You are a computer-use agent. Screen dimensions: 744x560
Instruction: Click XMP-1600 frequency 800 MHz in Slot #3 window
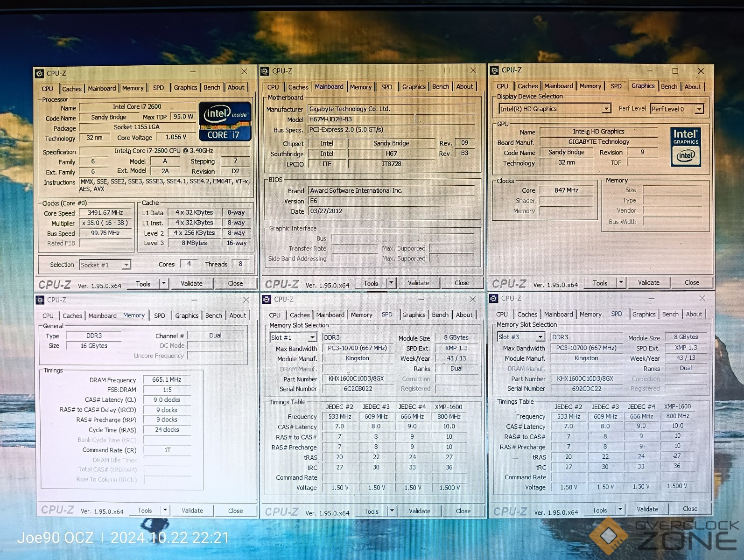(677, 416)
